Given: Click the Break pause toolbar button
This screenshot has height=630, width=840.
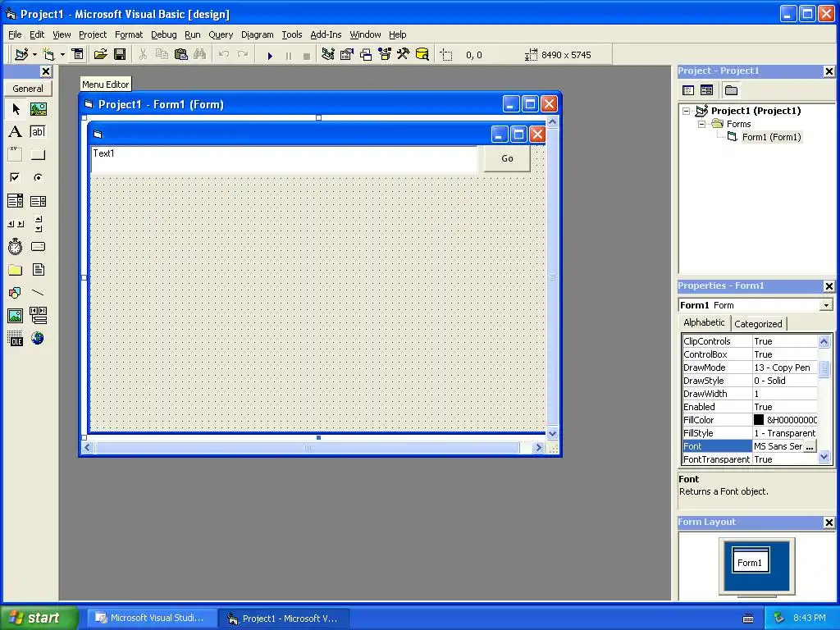Looking at the screenshot, I should point(289,55).
